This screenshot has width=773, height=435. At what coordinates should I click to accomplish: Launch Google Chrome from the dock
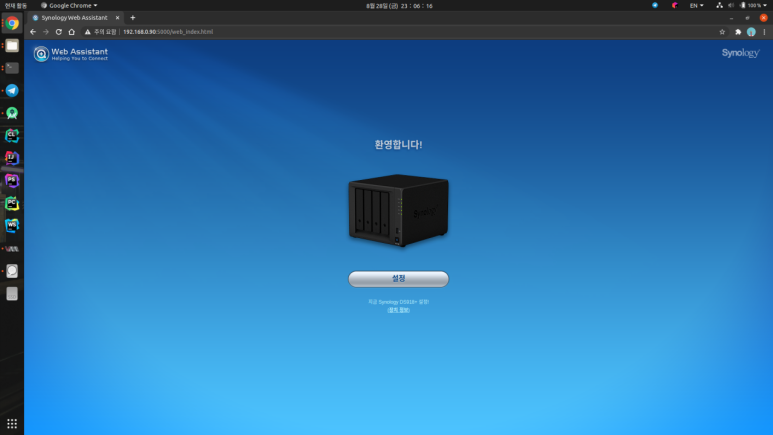pos(12,23)
